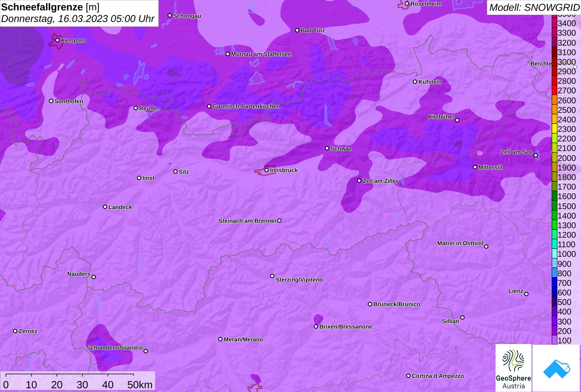
Task: Select the 3400 m magenta legend swatch
Action: (x=554, y=23)
